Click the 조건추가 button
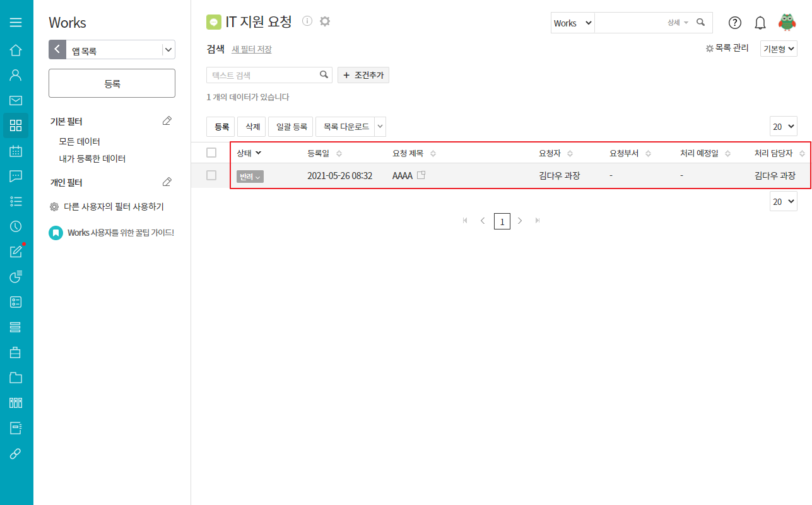 363,75
